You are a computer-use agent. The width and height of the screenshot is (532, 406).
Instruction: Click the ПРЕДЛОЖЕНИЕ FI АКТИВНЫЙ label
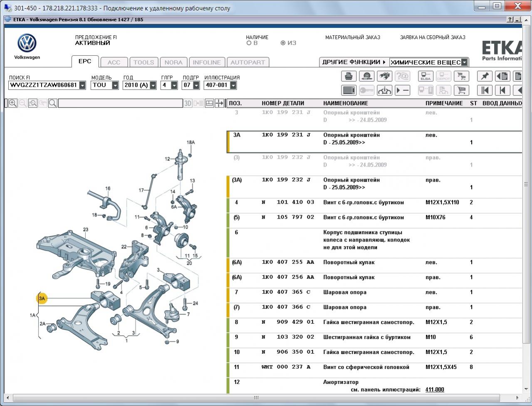click(96, 40)
